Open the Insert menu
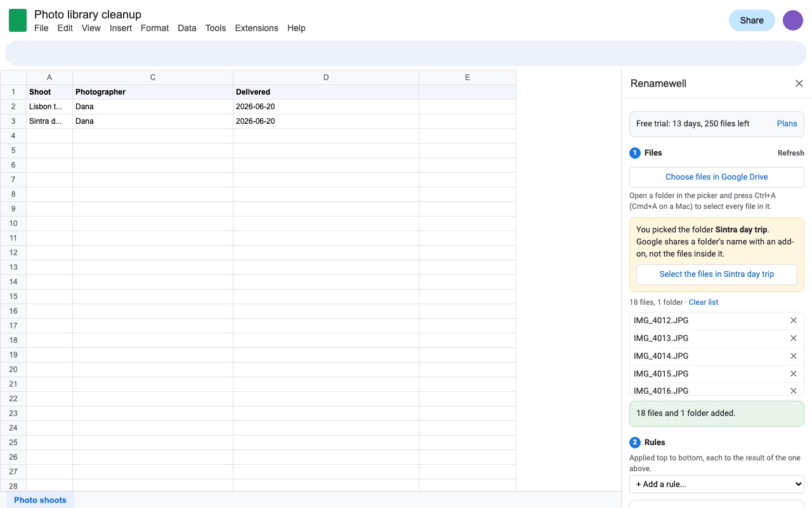 [121, 28]
